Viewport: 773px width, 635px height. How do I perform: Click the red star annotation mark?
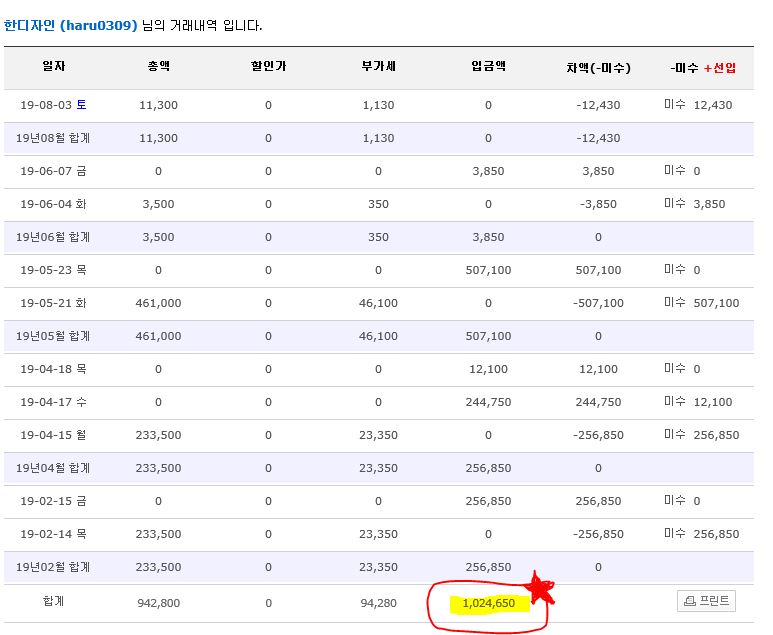pyautogui.click(x=541, y=589)
